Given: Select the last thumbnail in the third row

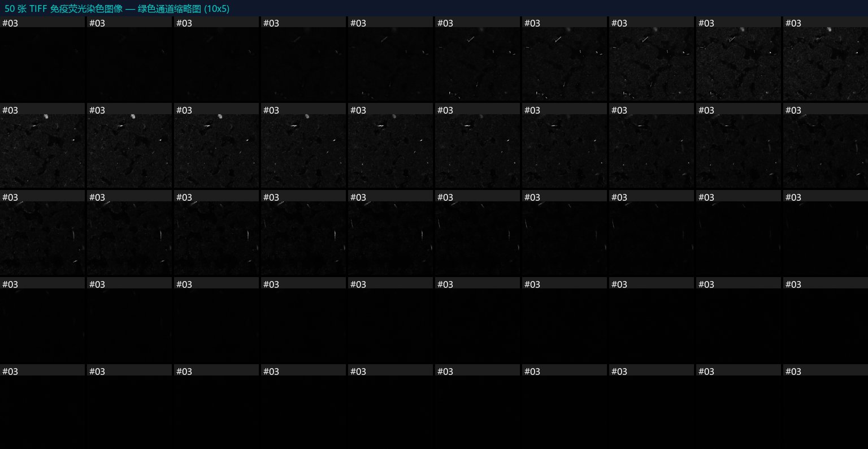Looking at the screenshot, I should 826,233.
